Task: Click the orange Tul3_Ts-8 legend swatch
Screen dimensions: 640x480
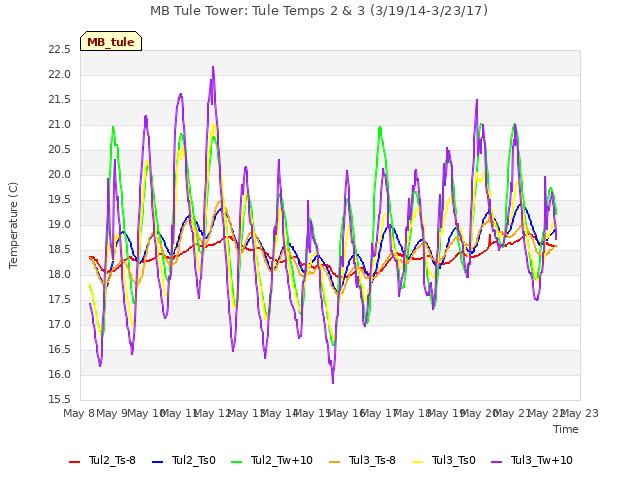Action: pyautogui.click(x=335, y=462)
